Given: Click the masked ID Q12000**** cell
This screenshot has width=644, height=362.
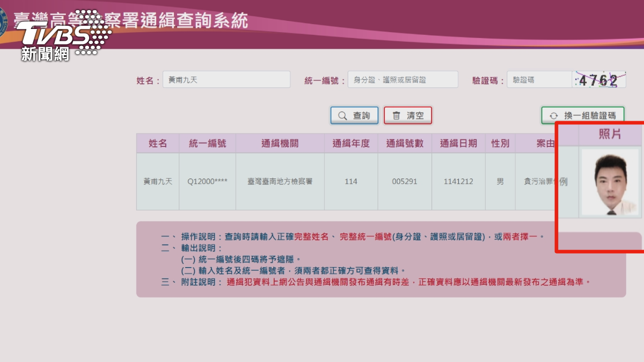Looking at the screenshot, I should (207, 181).
